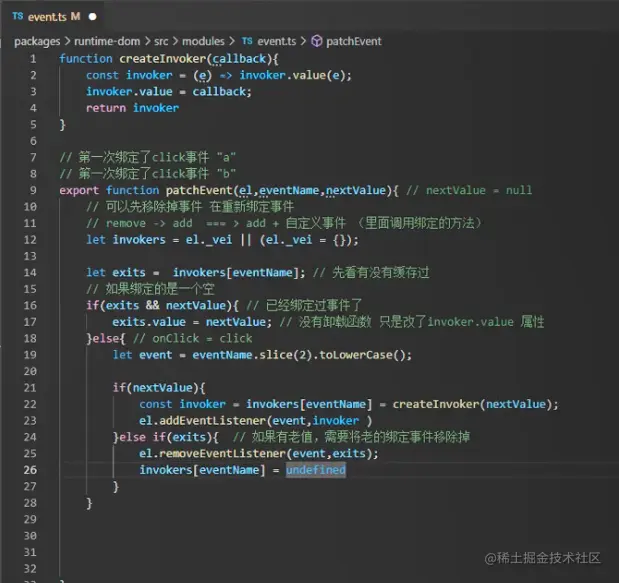Click line number 9 in the gutter
Viewport: 619px width, 583px height.
pyautogui.click(x=33, y=190)
